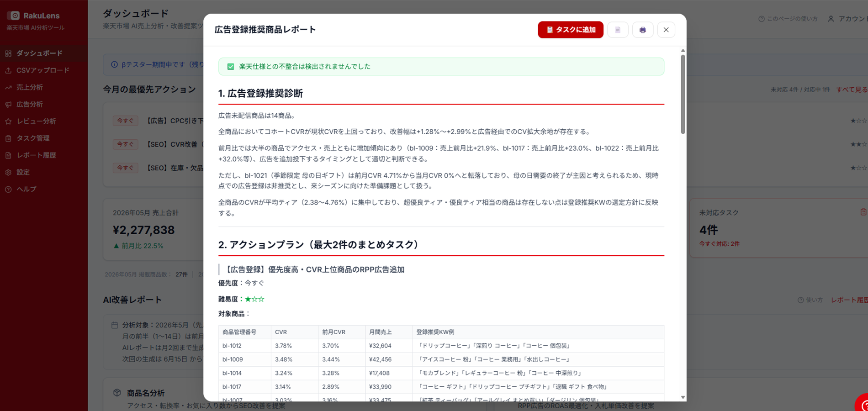Click the RakuLens logo in the sidebar
The height and width of the screenshot is (411, 868).
coord(33,16)
